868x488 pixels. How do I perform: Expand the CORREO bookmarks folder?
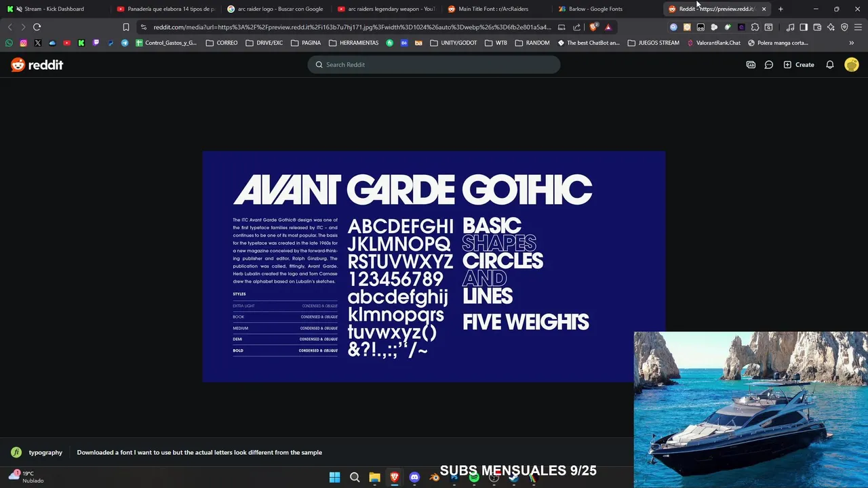[222, 43]
